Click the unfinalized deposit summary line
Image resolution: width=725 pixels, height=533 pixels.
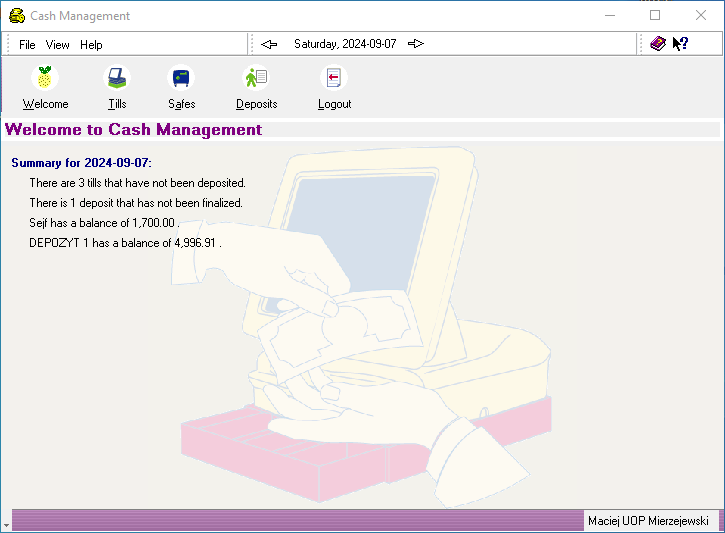tap(136, 203)
